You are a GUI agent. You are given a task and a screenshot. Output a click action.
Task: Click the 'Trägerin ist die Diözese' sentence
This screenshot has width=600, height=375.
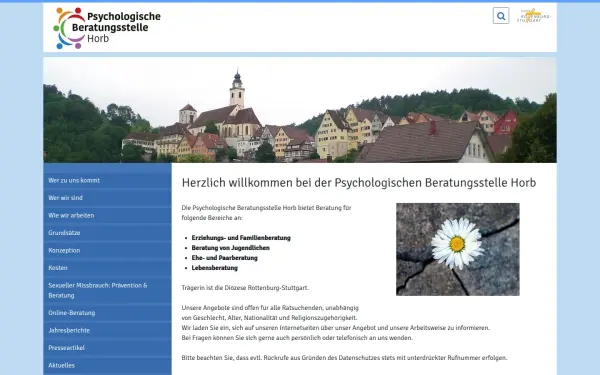(245, 288)
